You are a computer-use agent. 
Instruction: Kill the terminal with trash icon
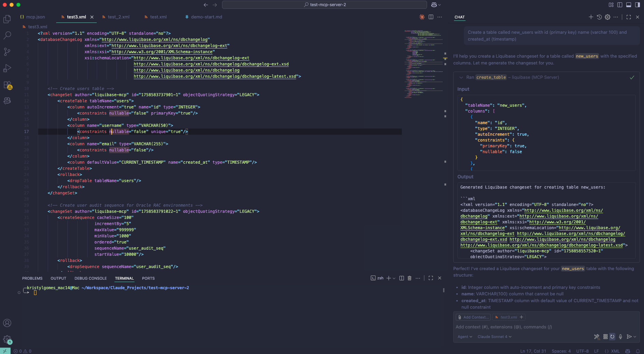tap(410, 278)
